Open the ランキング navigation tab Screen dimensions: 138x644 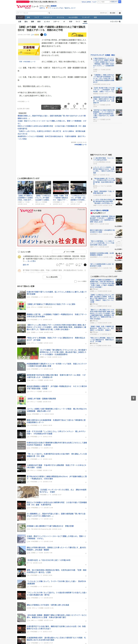86,17
